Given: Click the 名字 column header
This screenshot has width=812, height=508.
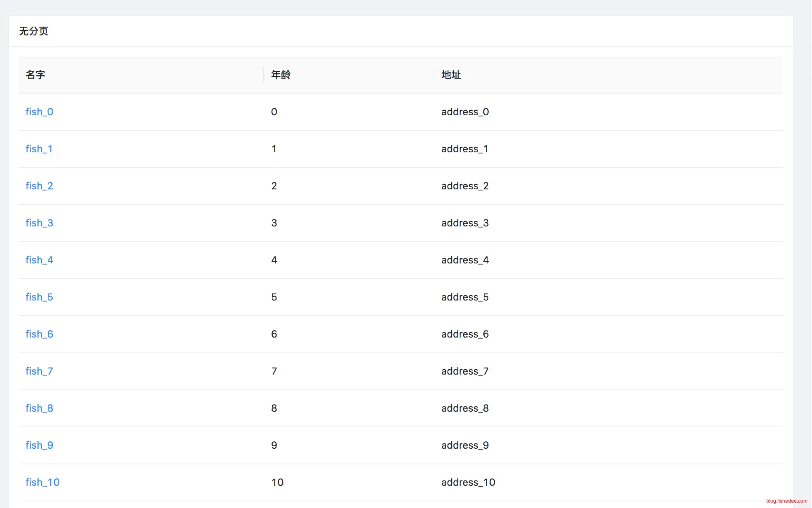Looking at the screenshot, I should click(x=35, y=75).
